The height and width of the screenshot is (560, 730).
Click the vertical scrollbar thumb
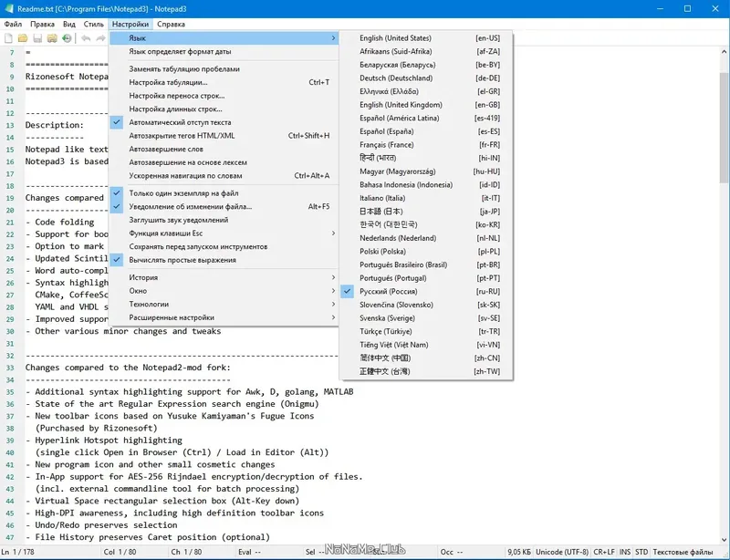click(x=724, y=128)
